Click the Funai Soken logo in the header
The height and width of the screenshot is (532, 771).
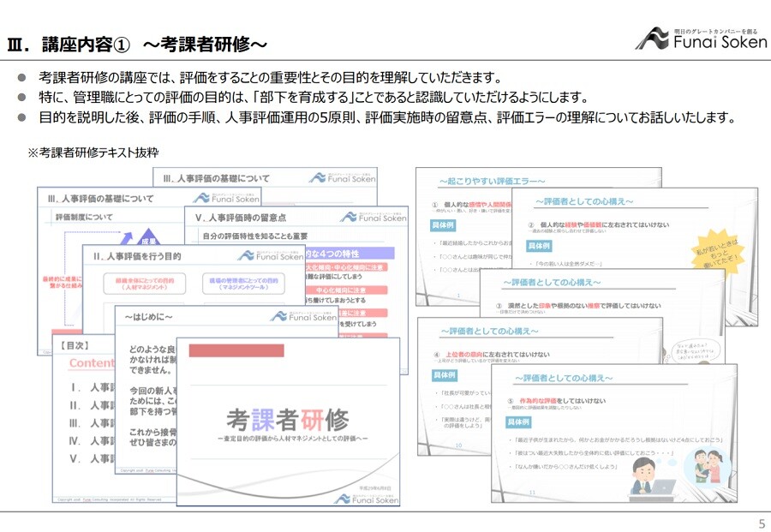pyautogui.click(x=700, y=39)
